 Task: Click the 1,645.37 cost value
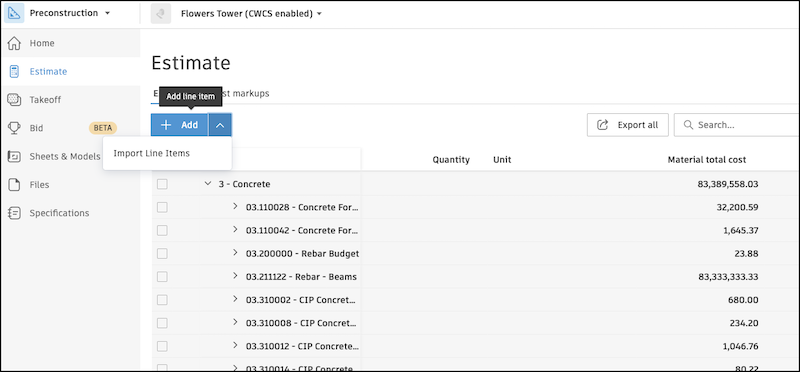pyautogui.click(x=741, y=231)
